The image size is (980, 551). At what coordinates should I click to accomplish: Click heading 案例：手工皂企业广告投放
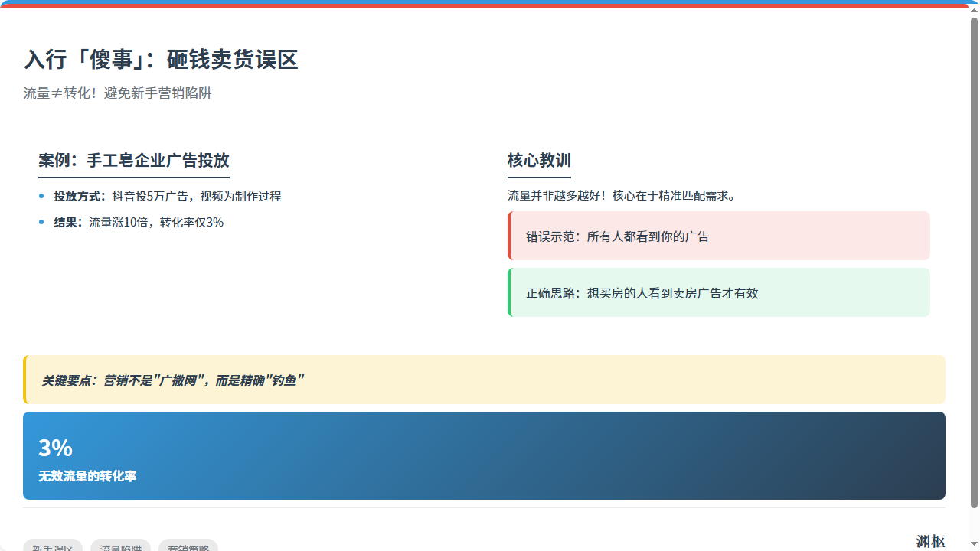pos(134,161)
